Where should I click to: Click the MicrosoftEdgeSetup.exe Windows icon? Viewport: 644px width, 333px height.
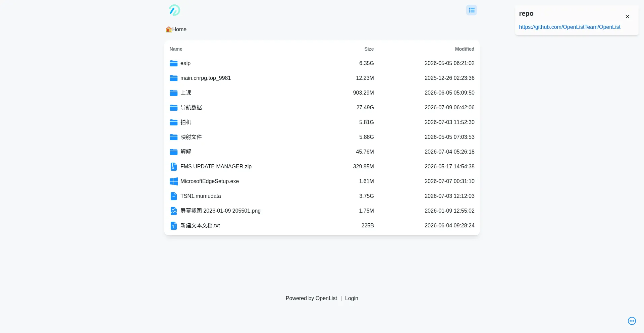(x=173, y=181)
